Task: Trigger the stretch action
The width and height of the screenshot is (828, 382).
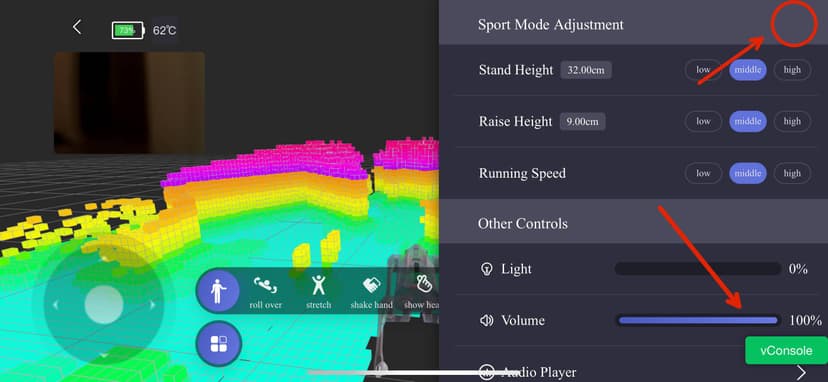Action: [x=318, y=293]
